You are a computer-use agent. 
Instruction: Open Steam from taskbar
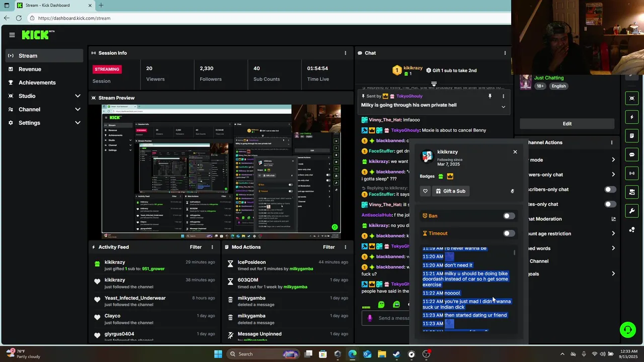tap(396, 354)
